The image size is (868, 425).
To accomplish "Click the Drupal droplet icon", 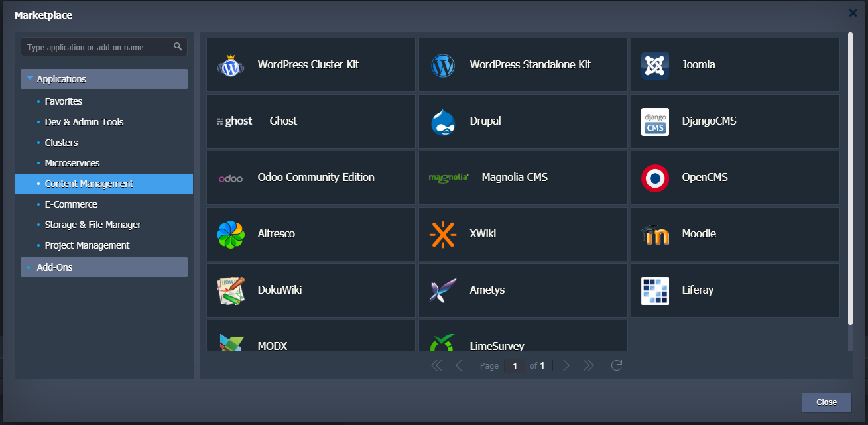I will pyautogui.click(x=442, y=122).
